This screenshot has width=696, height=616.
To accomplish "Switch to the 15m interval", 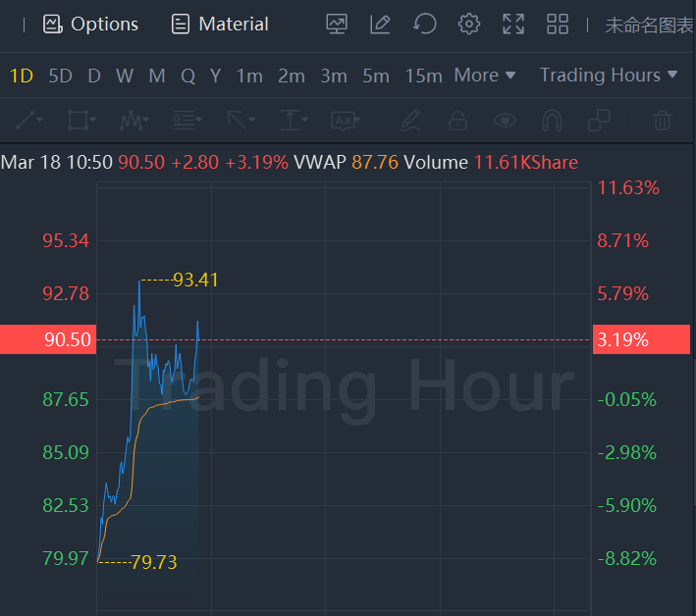I will click(x=423, y=76).
